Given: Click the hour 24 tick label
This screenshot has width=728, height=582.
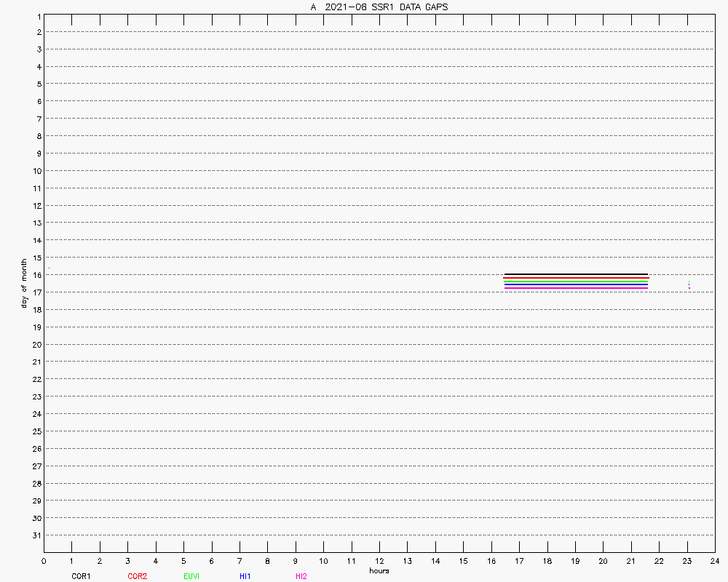Looking at the screenshot, I should click(715, 561).
